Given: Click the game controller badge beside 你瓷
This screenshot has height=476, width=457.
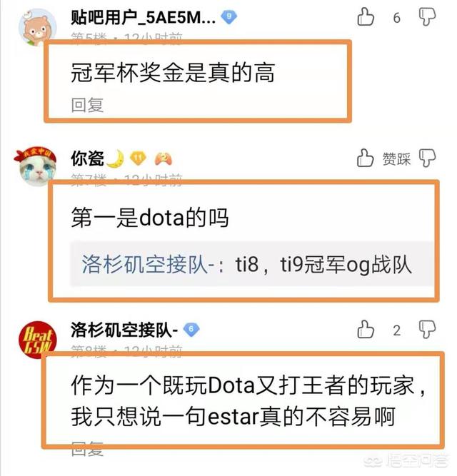Looking at the screenshot, I should (164, 158).
